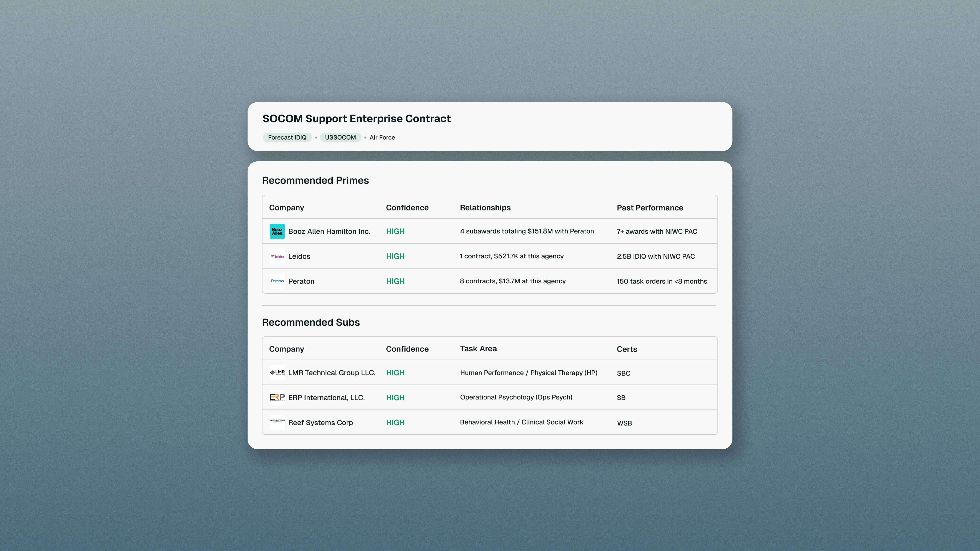This screenshot has width=980, height=551.
Task: Select the Forecast IDIQ tag
Action: (287, 137)
